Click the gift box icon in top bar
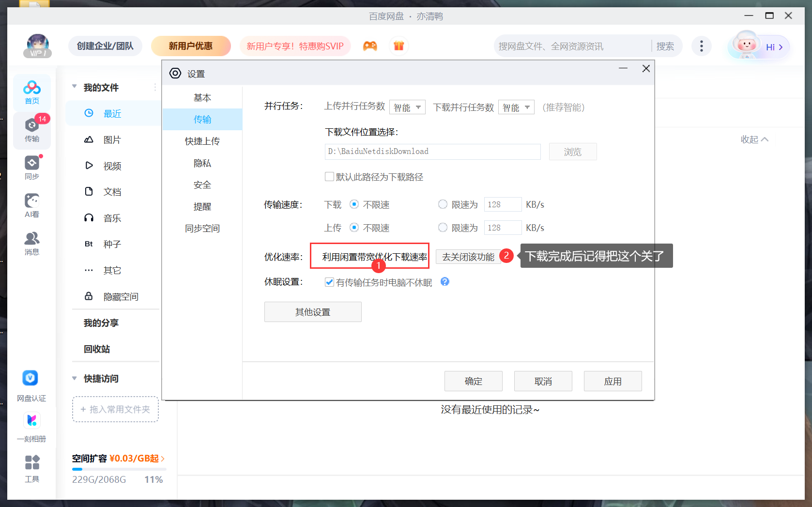 tap(398, 46)
